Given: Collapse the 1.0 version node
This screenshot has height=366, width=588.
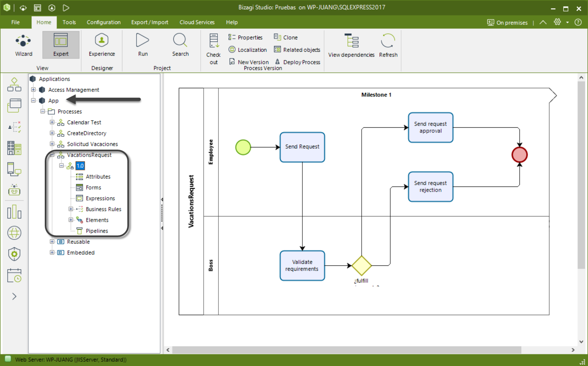Looking at the screenshot, I should pos(62,165).
